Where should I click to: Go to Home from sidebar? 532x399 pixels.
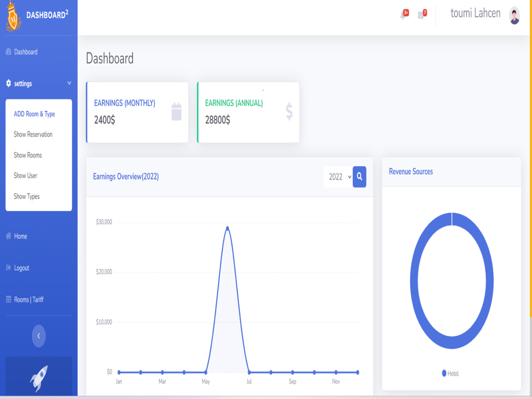pyautogui.click(x=20, y=236)
